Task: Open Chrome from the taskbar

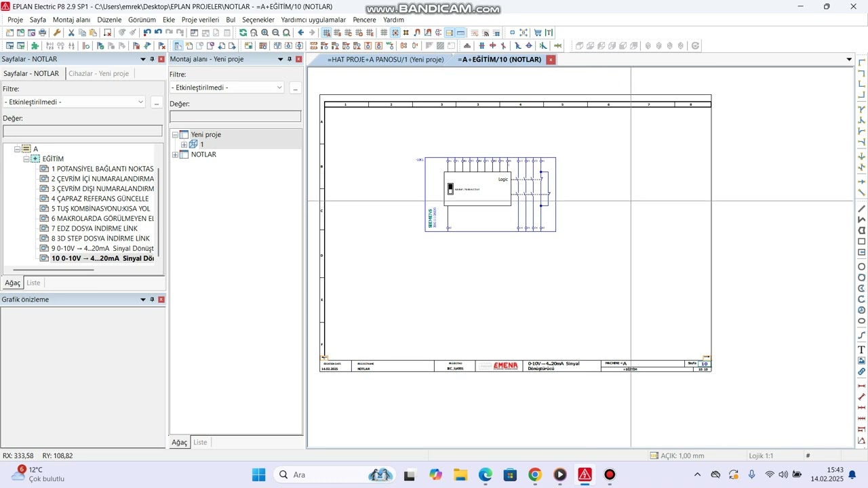Action: tap(534, 474)
